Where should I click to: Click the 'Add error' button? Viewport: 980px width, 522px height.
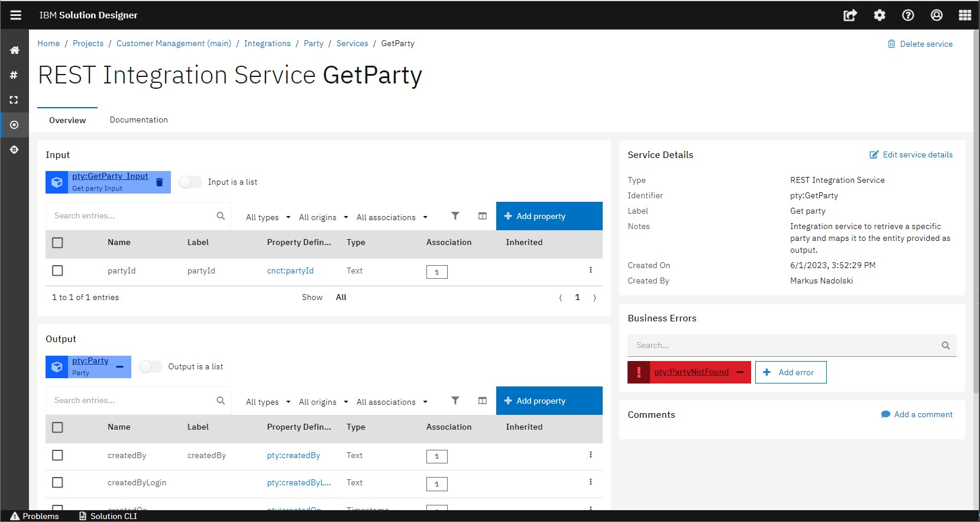[x=790, y=372]
